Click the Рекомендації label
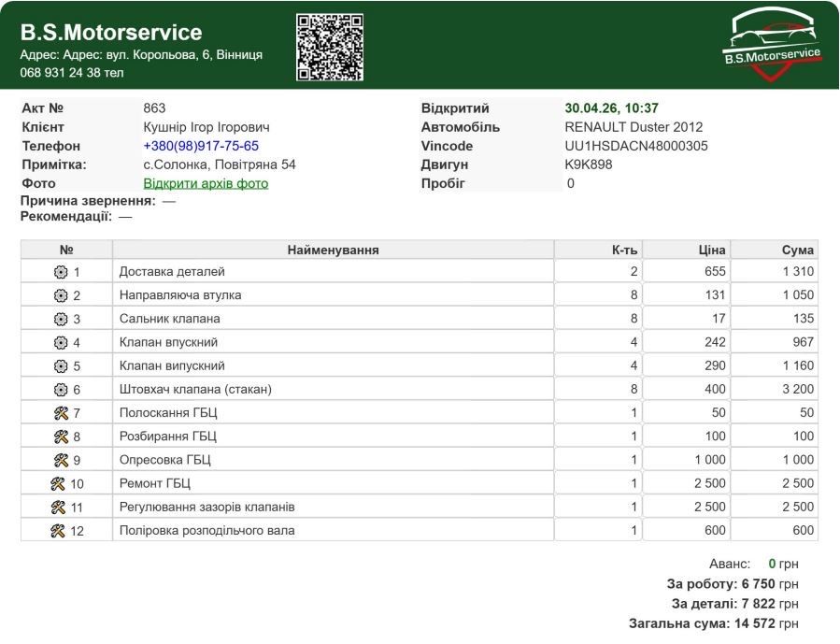 click(66, 217)
